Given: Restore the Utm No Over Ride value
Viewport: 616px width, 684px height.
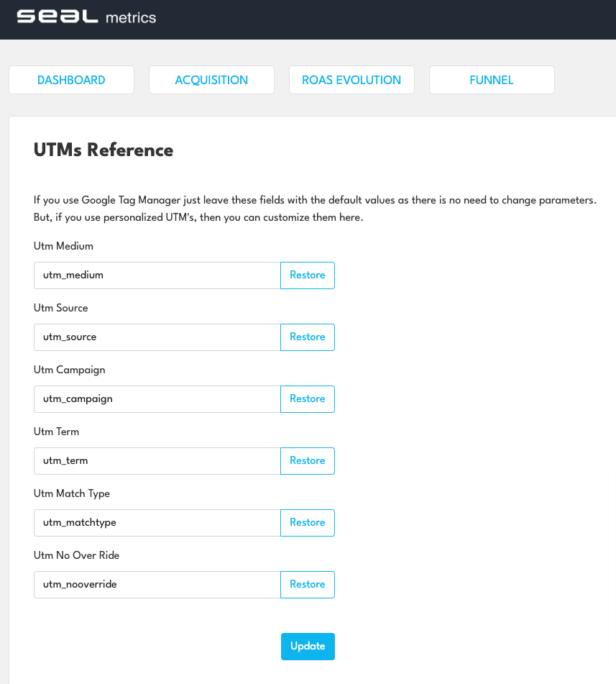Looking at the screenshot, I should pos(307,585).
